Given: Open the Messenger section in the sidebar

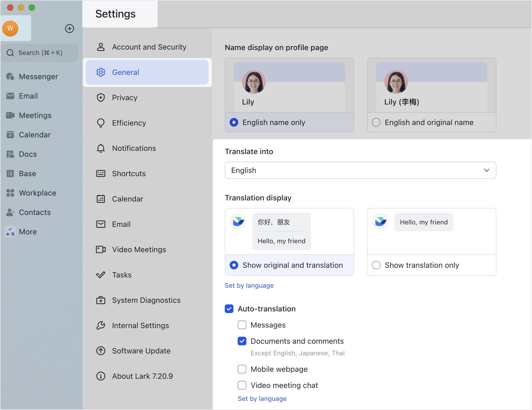Looking at the screenshot, I should coord(38,77).
